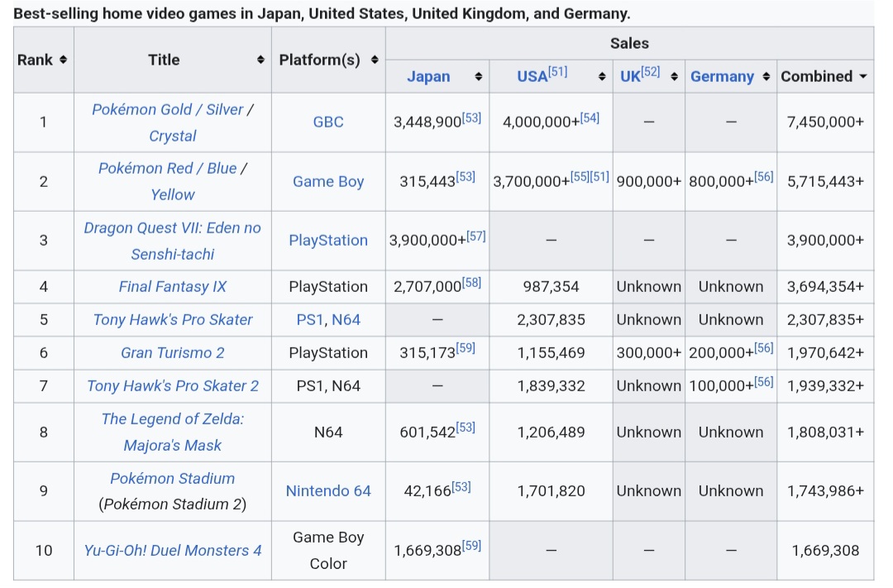The height and width of the screenshot is (588, 893).
Task: Sort by Germany sales arrows
Action: tap(766, 76)
